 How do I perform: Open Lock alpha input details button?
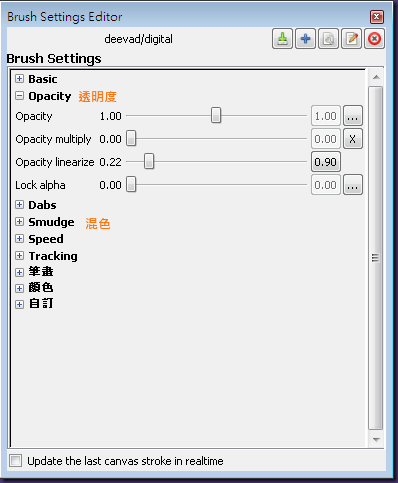(x=353, y=185)
